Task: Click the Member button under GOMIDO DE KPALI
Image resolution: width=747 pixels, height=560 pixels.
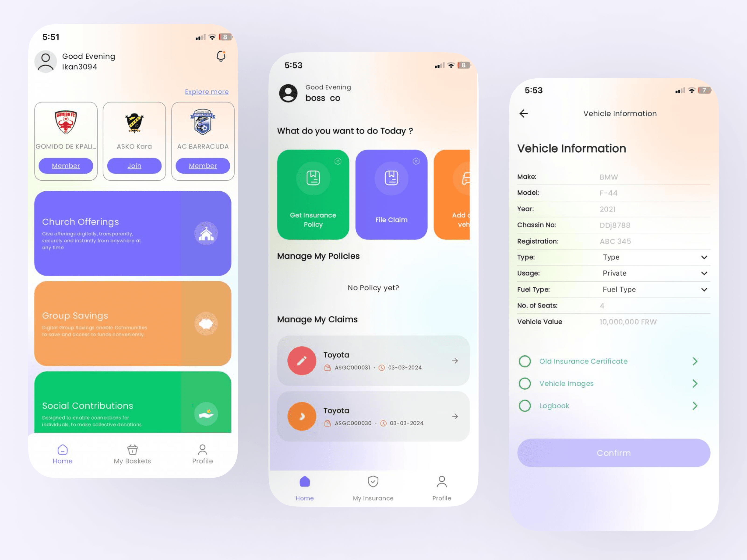Action: coord(66,165)
